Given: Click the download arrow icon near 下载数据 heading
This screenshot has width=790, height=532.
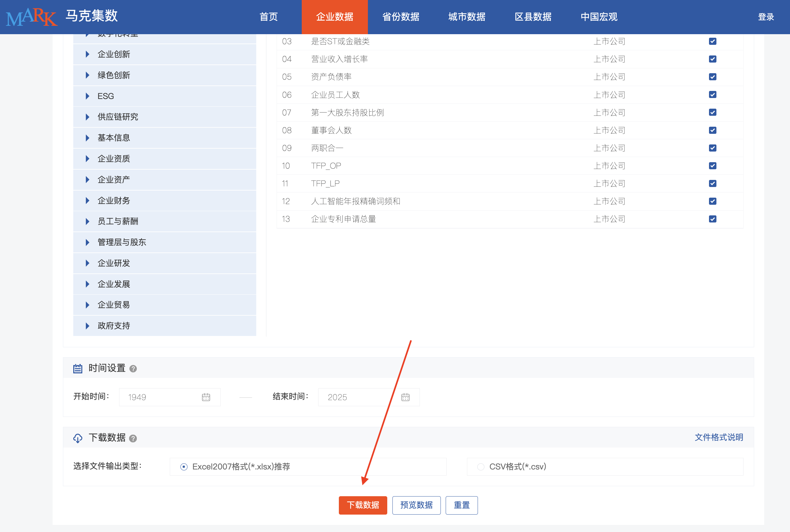Looking at the screenshot, I should point(78,438).
